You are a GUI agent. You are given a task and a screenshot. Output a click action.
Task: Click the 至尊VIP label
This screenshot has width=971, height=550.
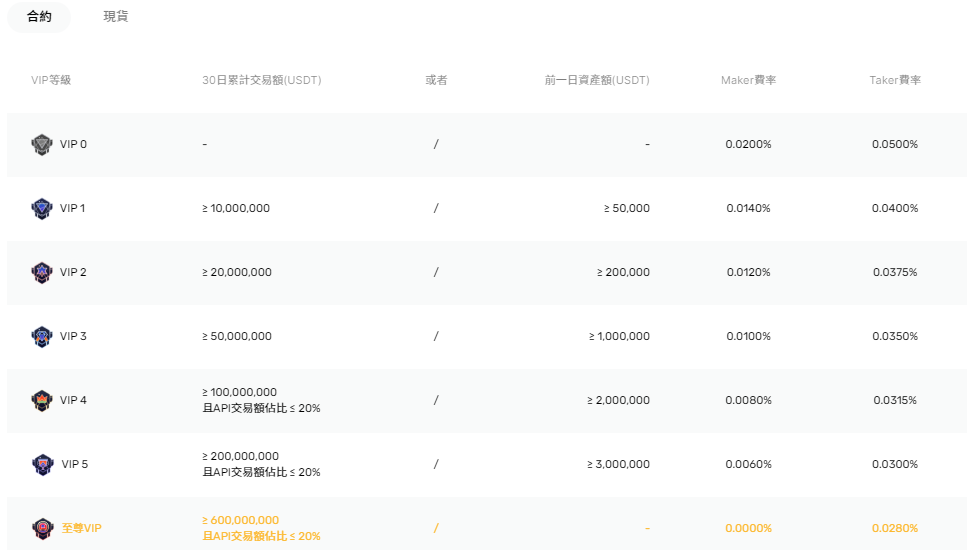pos(81,528)
